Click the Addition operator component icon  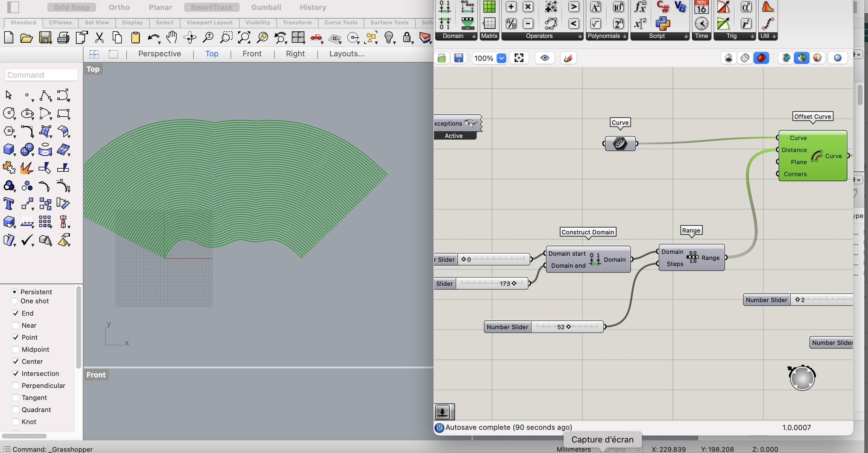[x=511, y=7]
